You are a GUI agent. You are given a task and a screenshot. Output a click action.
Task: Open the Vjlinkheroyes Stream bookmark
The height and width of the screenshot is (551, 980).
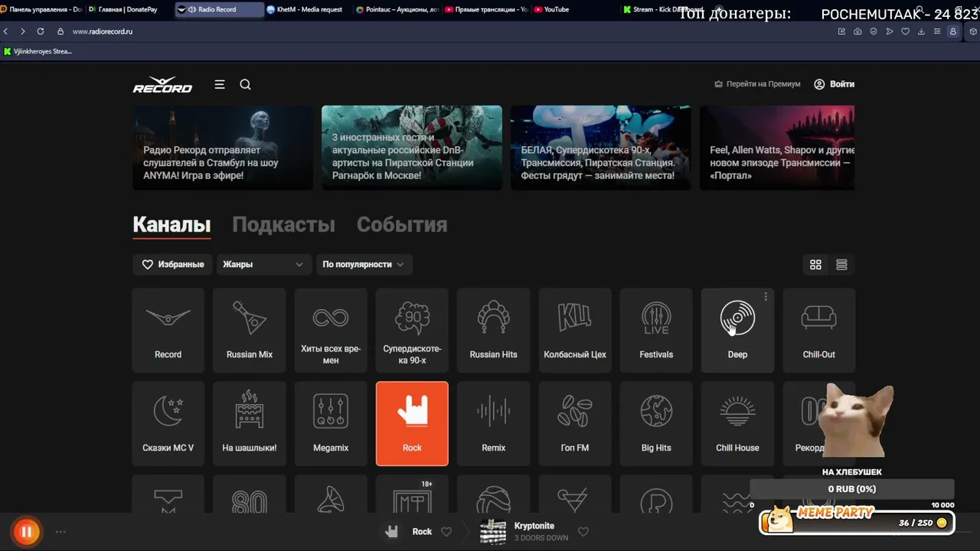[x=38, y=51]
